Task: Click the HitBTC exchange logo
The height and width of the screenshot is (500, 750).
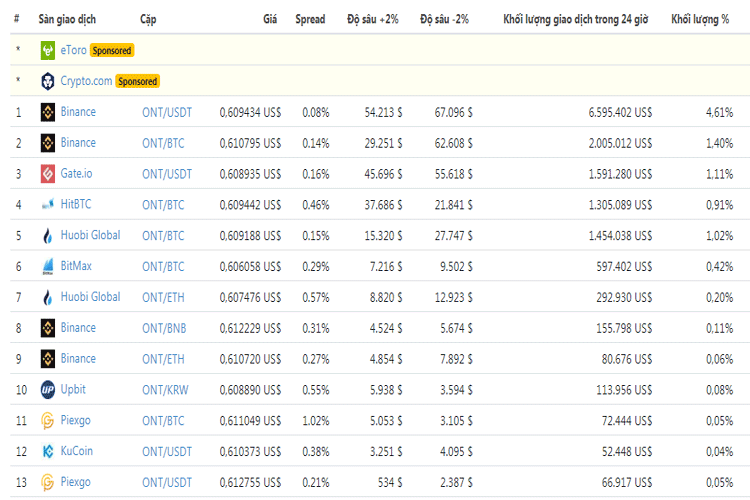Action: (48, 205)
